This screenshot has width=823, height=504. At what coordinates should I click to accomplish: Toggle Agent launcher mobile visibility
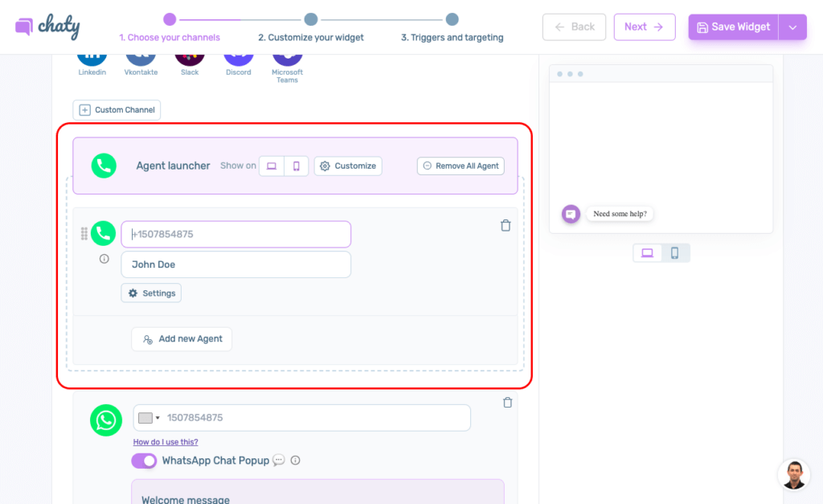pos(296,166)
